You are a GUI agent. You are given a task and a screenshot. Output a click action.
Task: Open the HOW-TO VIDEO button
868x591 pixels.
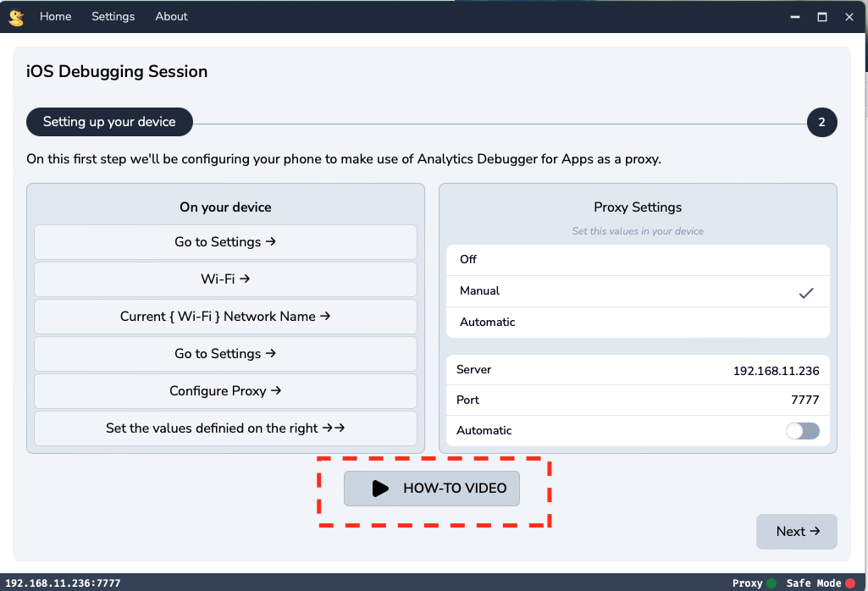coord(432,488)
